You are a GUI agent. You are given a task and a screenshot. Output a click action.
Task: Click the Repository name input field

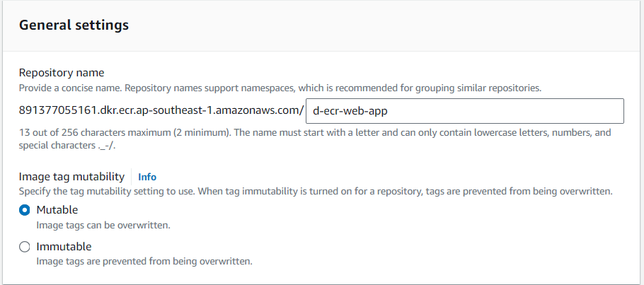pos(464,111)
